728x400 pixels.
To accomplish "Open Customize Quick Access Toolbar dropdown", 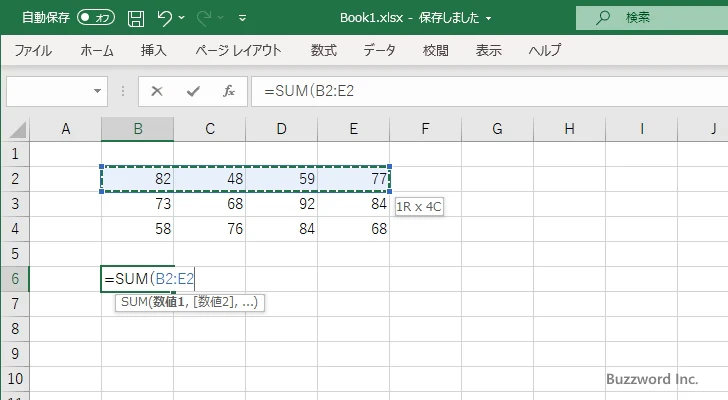I will (242, 18).
